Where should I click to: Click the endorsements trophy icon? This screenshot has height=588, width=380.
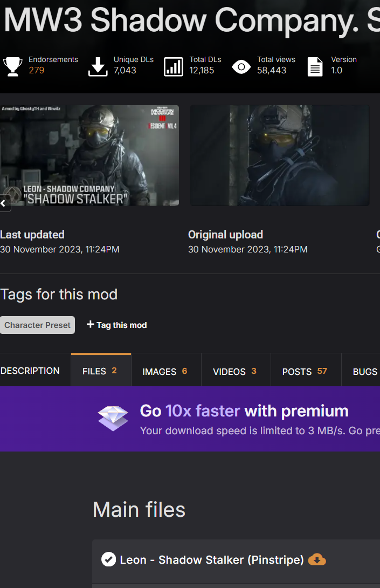[x=13, y=66]
